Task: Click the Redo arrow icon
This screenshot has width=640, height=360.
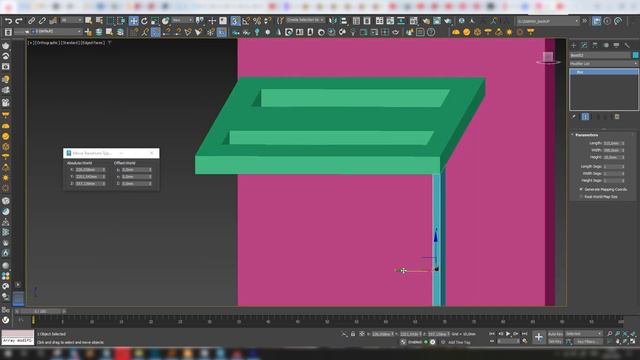Action: [x=19, y=20]
